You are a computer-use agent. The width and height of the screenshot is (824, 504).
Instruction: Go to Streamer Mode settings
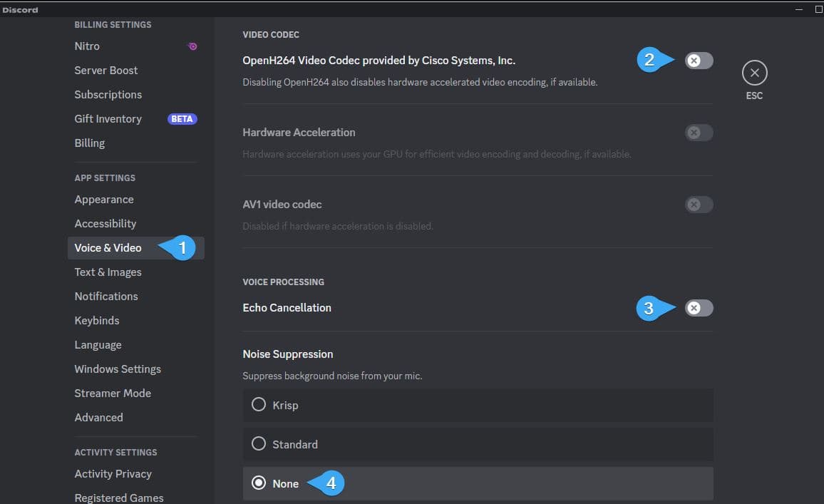pos(113,394)
